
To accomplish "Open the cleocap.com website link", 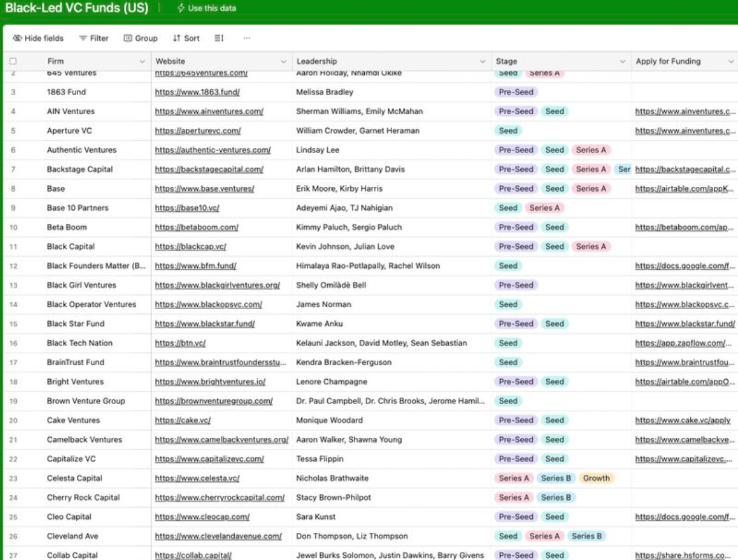I will (x=202, y=517).
